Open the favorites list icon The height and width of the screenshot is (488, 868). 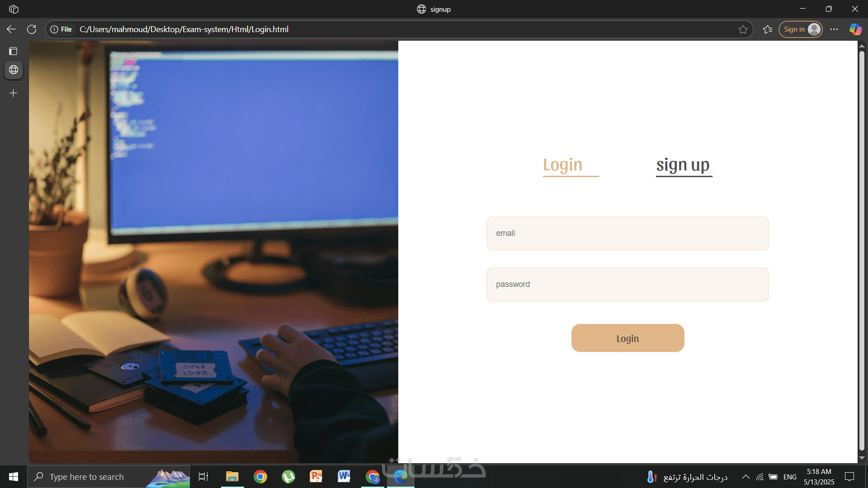(767, 29)
